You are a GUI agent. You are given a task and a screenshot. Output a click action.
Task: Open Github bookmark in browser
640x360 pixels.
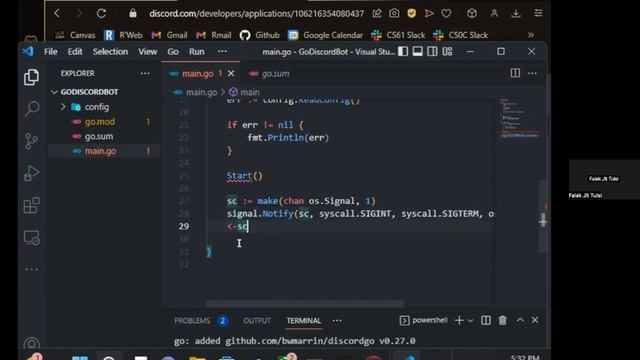click(260, 35)
